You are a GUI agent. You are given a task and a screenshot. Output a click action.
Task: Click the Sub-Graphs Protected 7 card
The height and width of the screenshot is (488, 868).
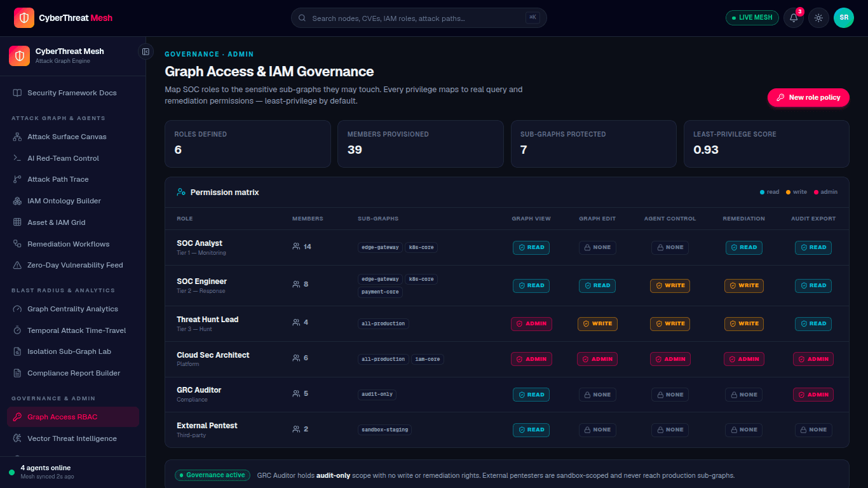[593, 144]
